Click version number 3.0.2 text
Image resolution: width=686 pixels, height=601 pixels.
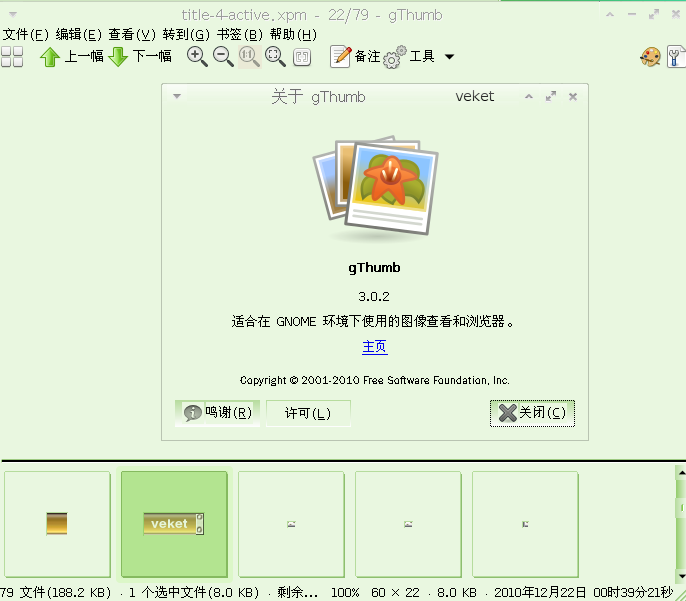coord(374,297)
